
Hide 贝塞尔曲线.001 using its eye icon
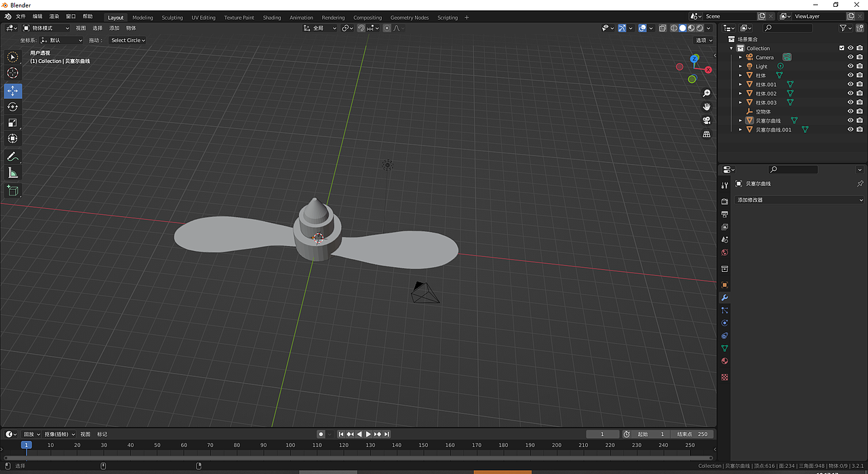(x=850, y=130)
